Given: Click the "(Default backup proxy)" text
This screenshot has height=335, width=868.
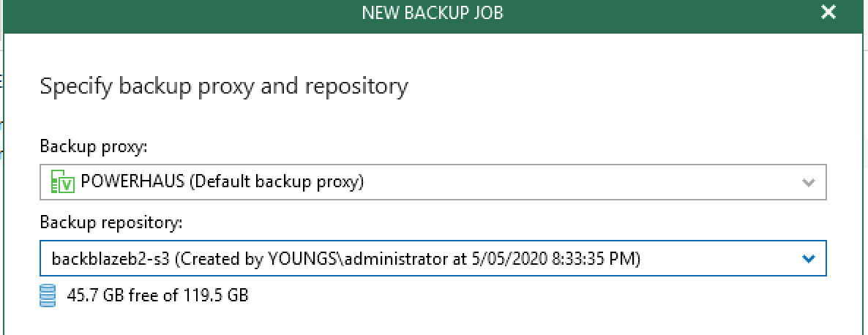Looking at the screenshot, I should pyautogui.click(x=277, y=181).
